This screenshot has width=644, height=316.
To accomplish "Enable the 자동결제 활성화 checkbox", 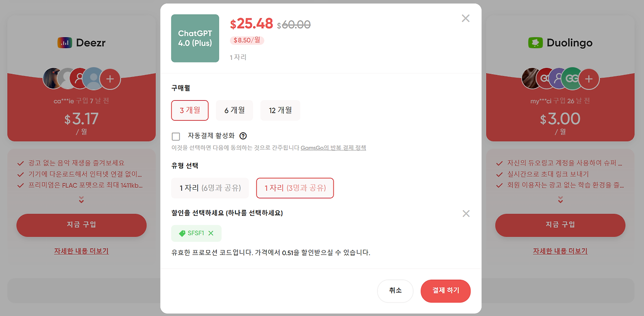I will pos(176,136).
